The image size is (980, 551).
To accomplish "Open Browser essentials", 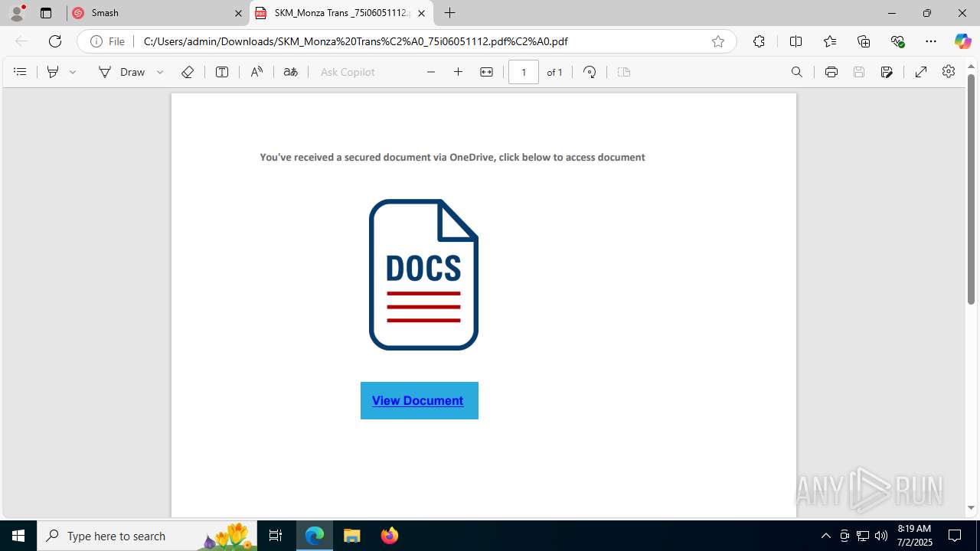I will (897, 41).
